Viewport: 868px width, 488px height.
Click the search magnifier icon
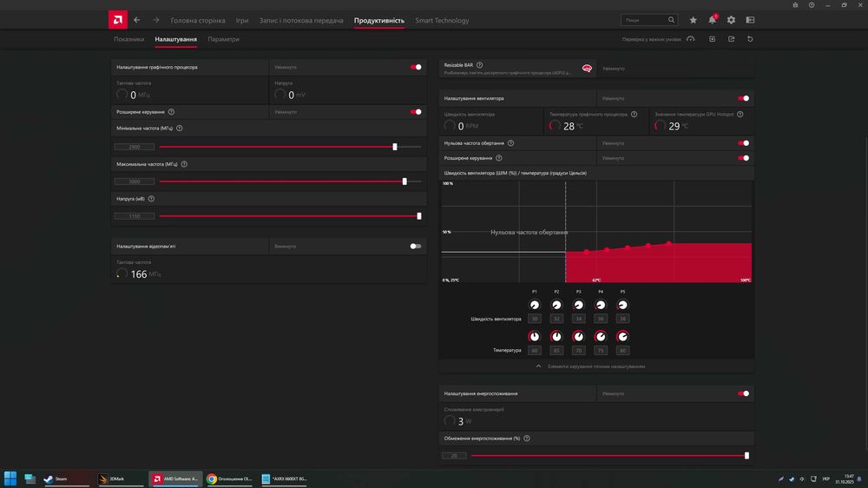[672, 20]
